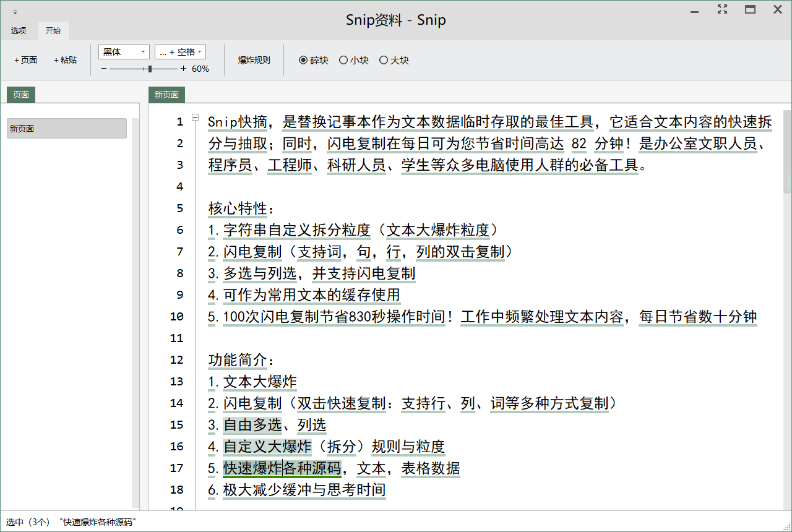The width and height of the screenshot is (792, 532).
Task: Select the 新页面 editor tab
Action: coord(167,95)
